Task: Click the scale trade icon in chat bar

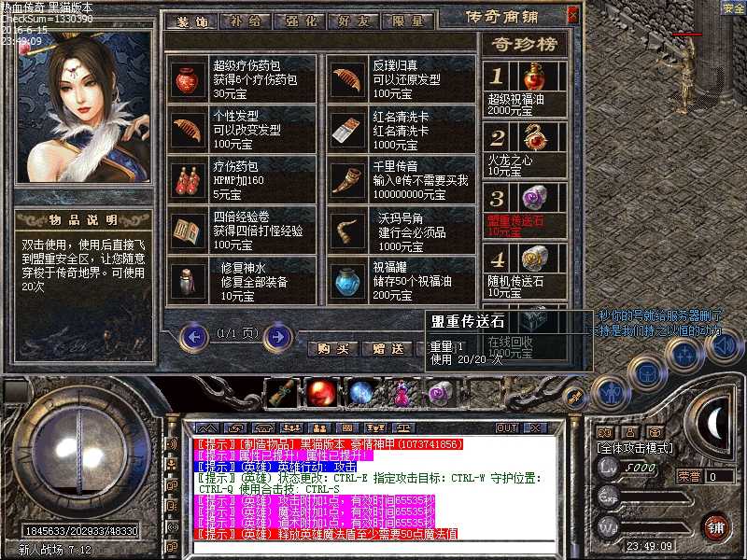Action: point(403,428)
